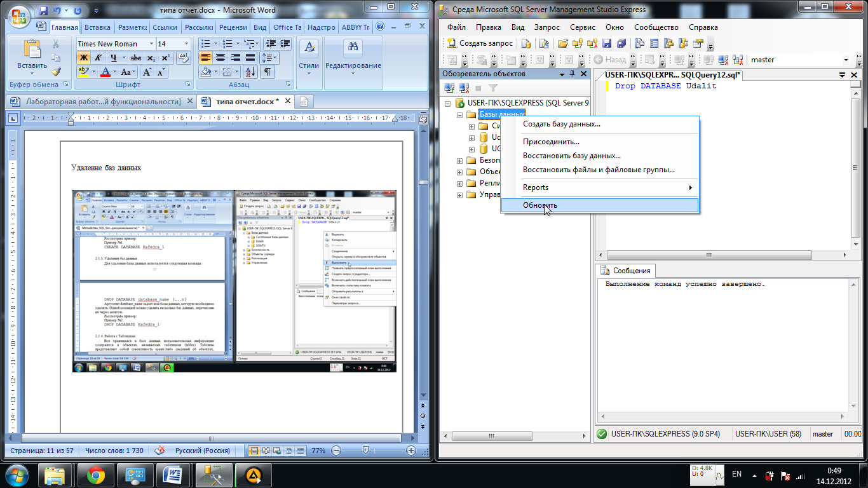Image resolution: width=868 pixels, height=488 pixels.
Task: Expand the Управление tree node
Action: [459, 195]
